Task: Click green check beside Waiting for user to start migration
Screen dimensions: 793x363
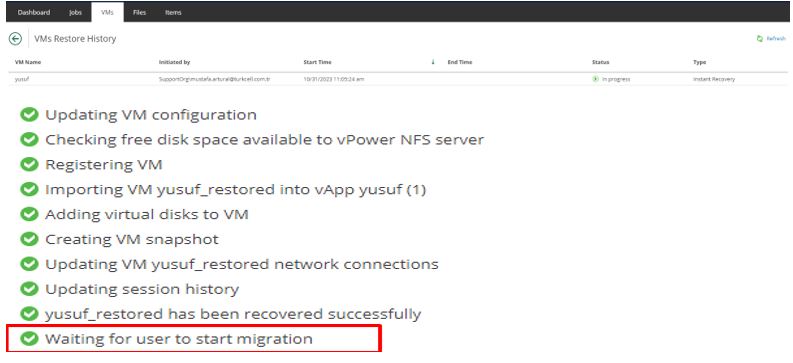Action: [29, 339]
